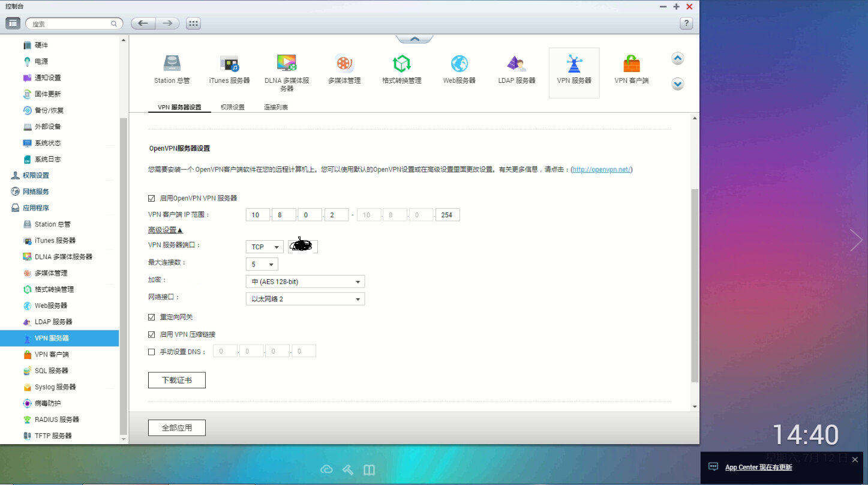The image size is (868, 485).
Task: Open the http://openvpn.net/ link
Action: point(602,170)
